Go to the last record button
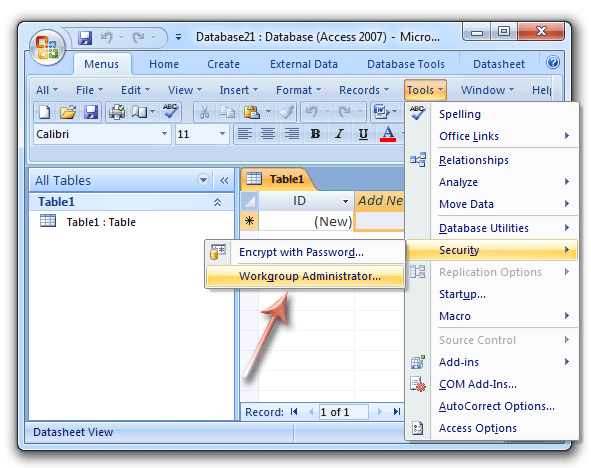The height and width of the screenshot is (468, 591). click(x=397, y=412)
